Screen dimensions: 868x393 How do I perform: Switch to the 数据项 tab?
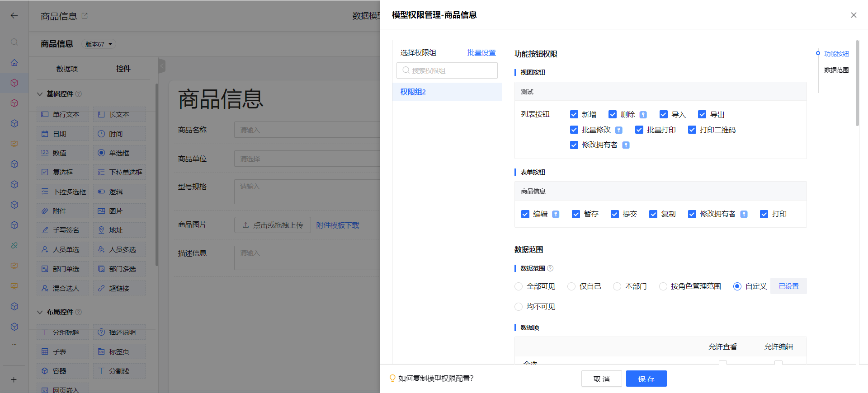tap(67, 69)
